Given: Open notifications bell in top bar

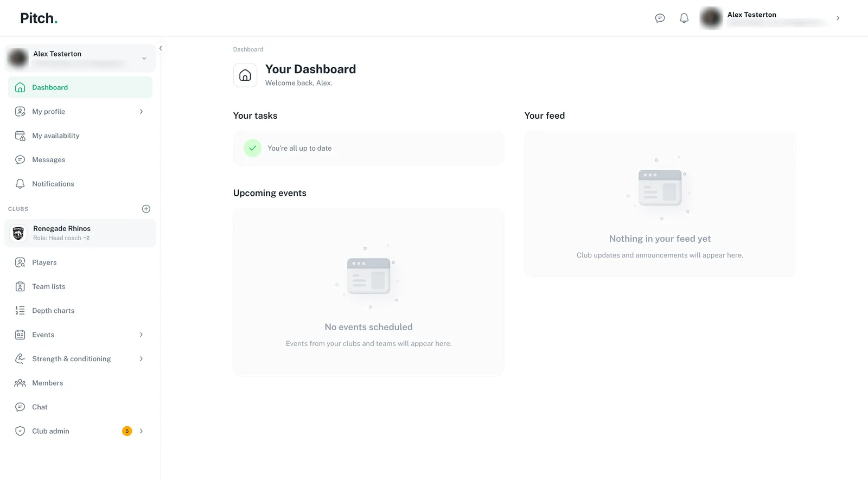Looking at the screenshot, I should click(684, 18).
